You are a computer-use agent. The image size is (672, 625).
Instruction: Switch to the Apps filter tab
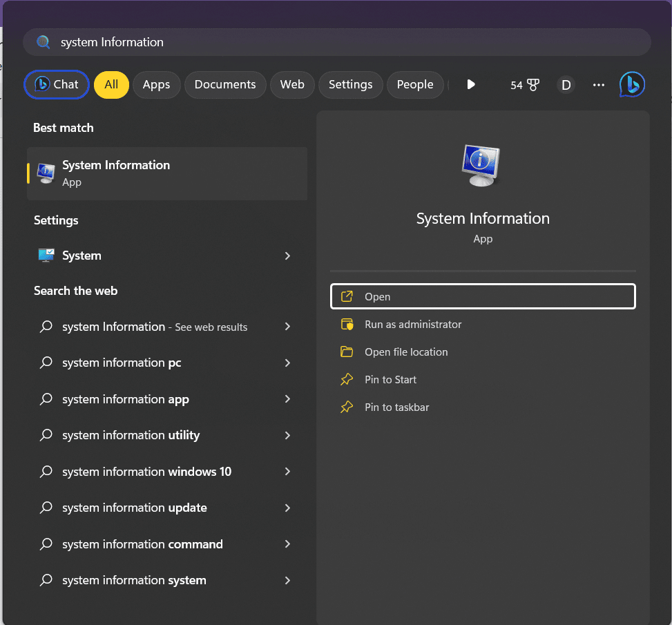click(156, 84)
